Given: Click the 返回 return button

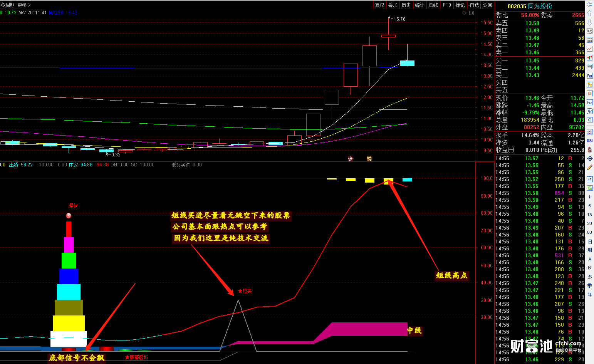Looking at the screenshot, I should [x=488, y=5].
